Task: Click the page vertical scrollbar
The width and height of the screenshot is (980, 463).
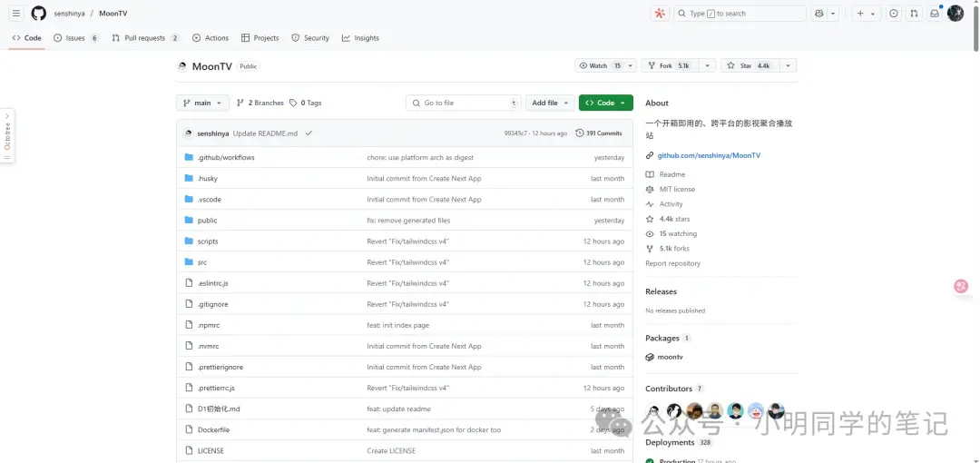Action: [x=975, y=28]
